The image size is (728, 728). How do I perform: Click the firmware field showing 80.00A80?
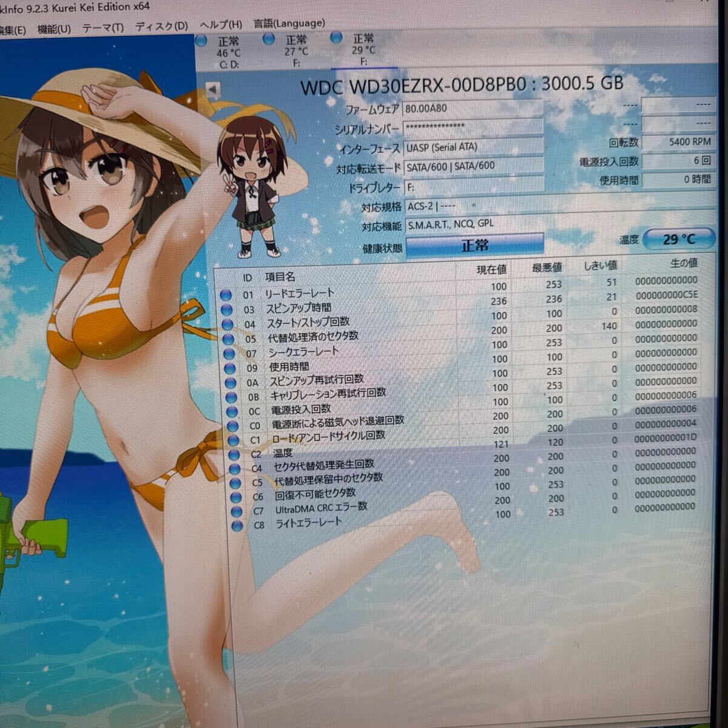(x=472, y=109)
